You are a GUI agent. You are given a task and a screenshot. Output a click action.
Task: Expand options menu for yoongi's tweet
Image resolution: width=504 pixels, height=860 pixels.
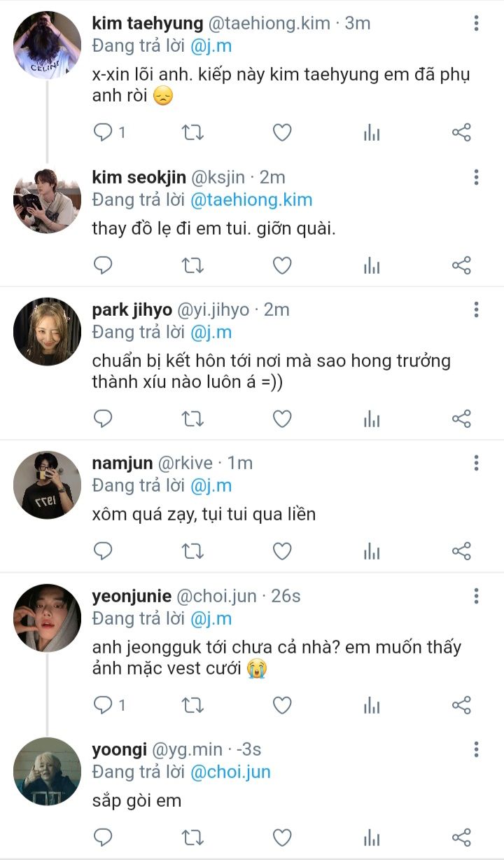476,750
